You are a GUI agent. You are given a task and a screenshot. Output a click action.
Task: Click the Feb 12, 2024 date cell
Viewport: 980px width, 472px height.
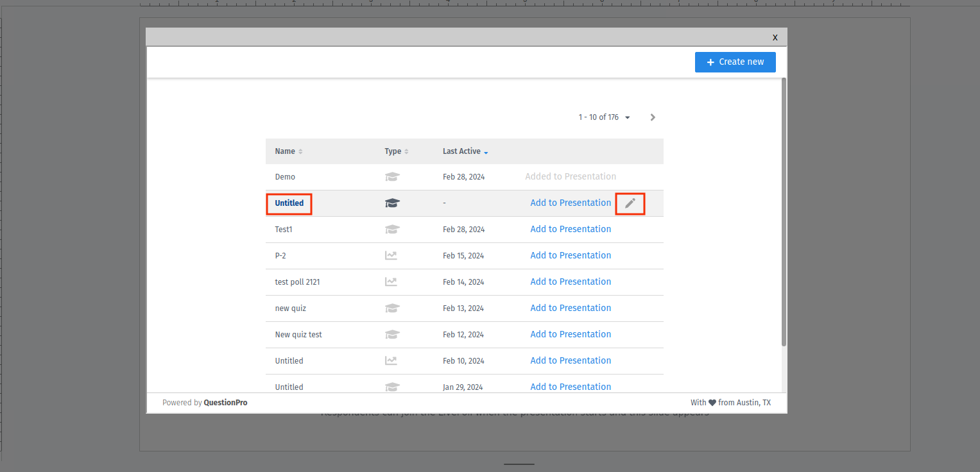pos(463,335)
